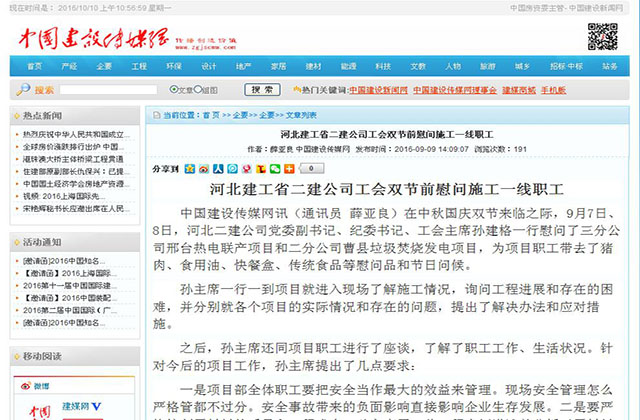Select the 文章 search radio button
640x420 pixels.
click(x=175, y=90)
